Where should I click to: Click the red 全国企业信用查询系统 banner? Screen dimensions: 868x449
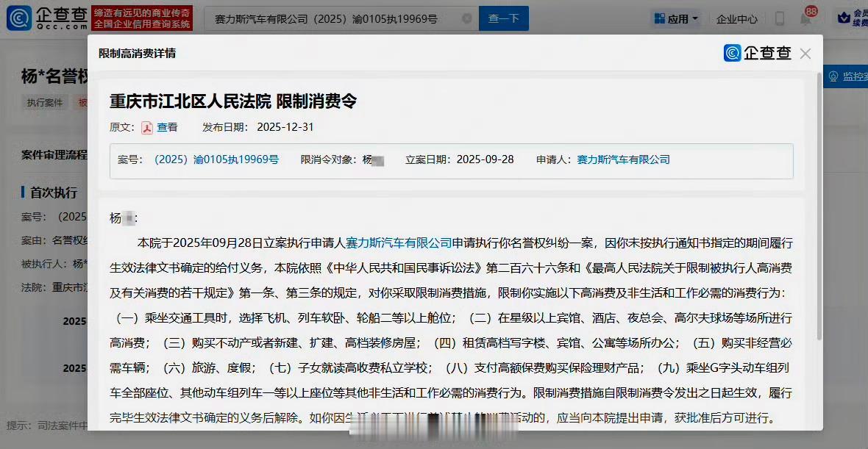[x=142, y=18]
